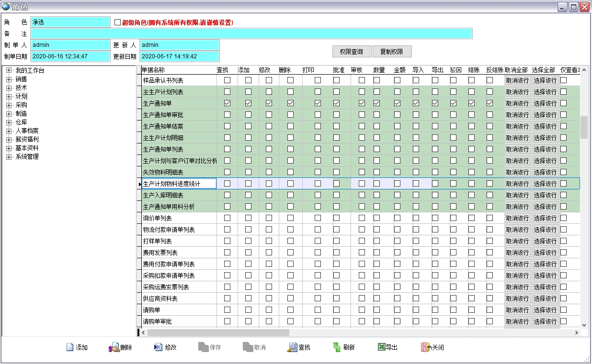Click the 备注 remarks input field
The image size is (592, 364).
pyautogui.click(x=251, y=33)
